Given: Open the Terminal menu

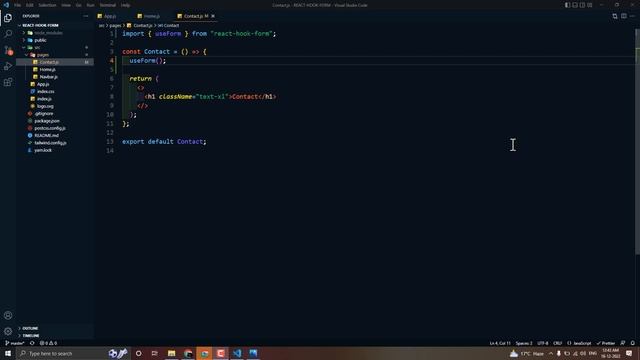Looking at the screenshot, I should click(108, 5).
